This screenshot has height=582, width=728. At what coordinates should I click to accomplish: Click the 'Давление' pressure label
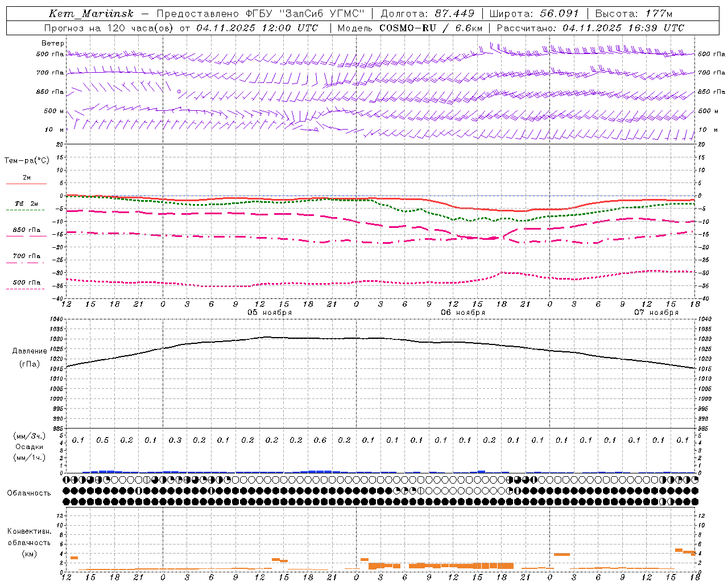[30, 351]
